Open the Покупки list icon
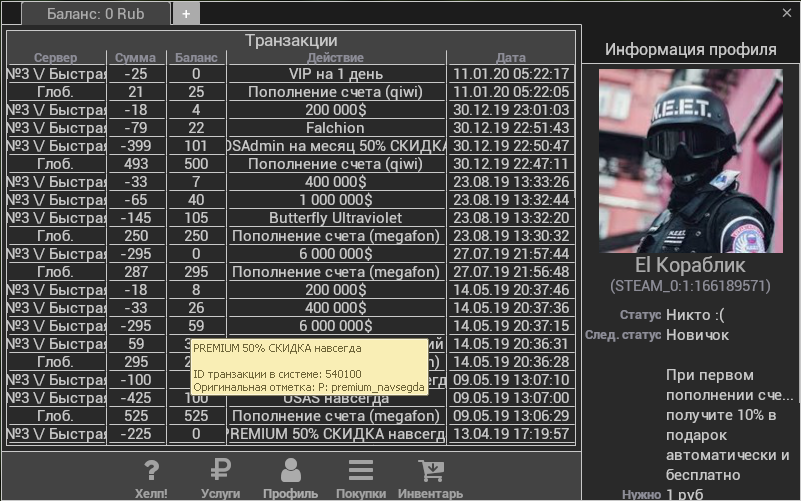 click(x=360, y=472)
